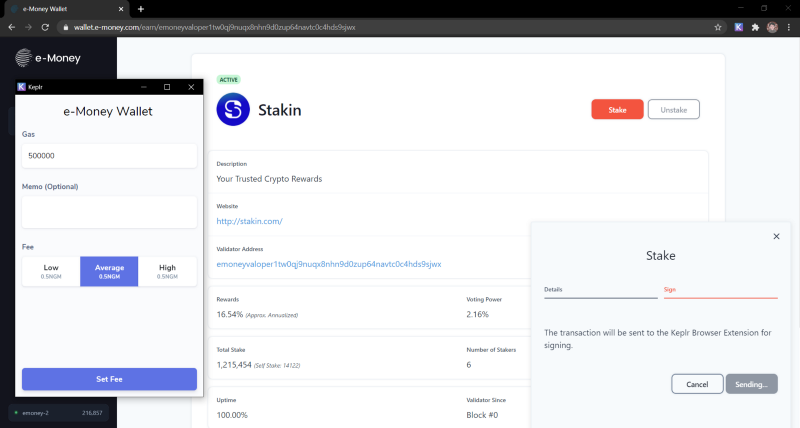
Task: Click the browser address bar URL
Action: click(214, 27)
